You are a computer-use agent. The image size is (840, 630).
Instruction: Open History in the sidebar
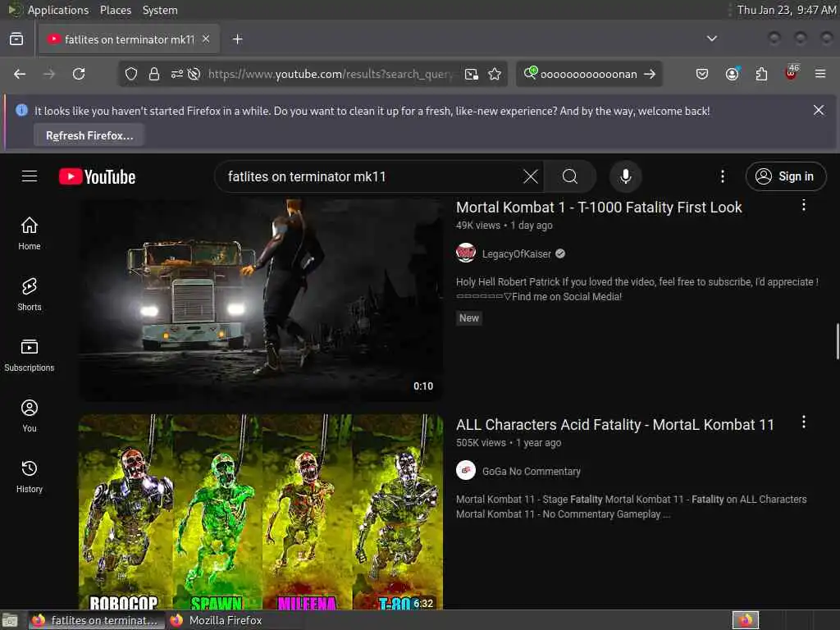coord(30,477)
